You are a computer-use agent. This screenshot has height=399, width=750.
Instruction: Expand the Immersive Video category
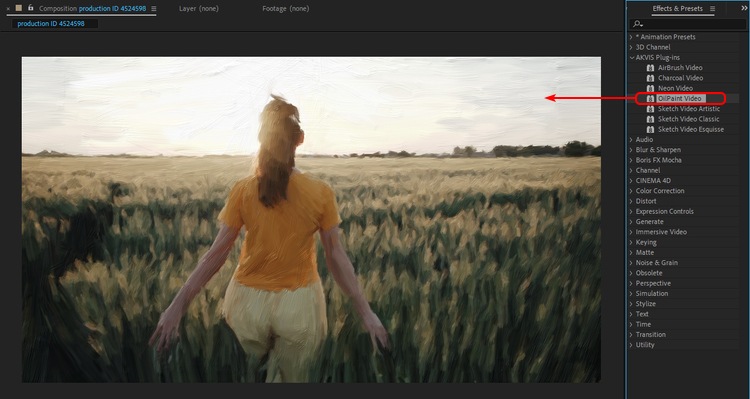[x=631, y=232]
